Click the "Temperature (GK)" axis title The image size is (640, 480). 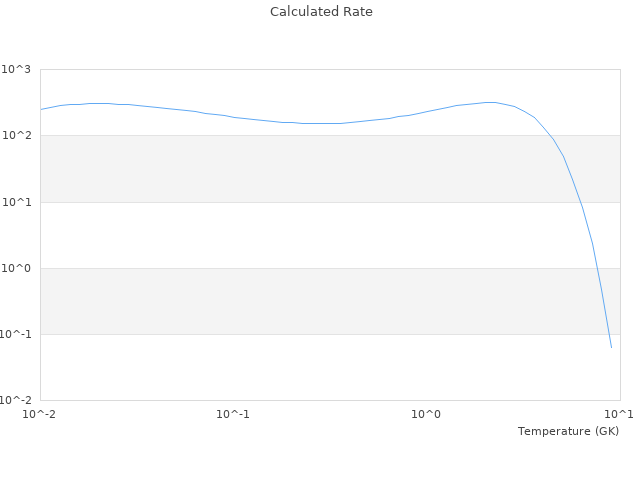point(568,431)
